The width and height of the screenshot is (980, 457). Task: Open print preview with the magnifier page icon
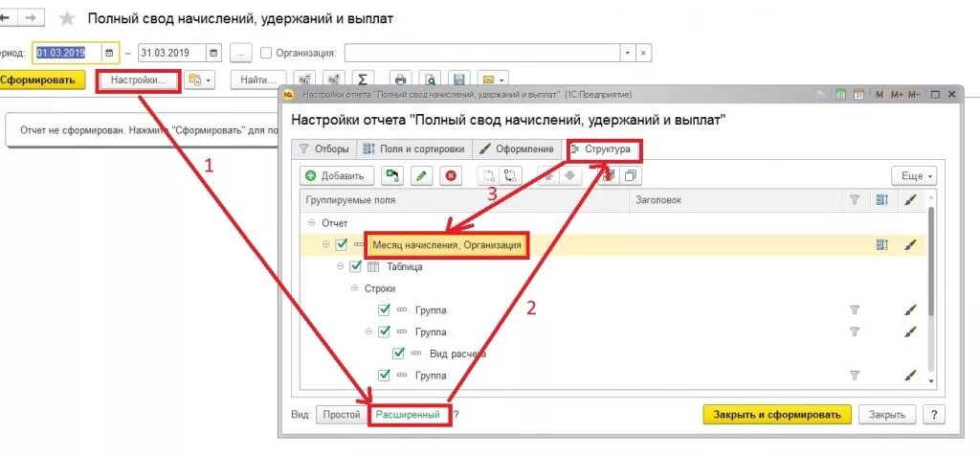coord(430,80)
